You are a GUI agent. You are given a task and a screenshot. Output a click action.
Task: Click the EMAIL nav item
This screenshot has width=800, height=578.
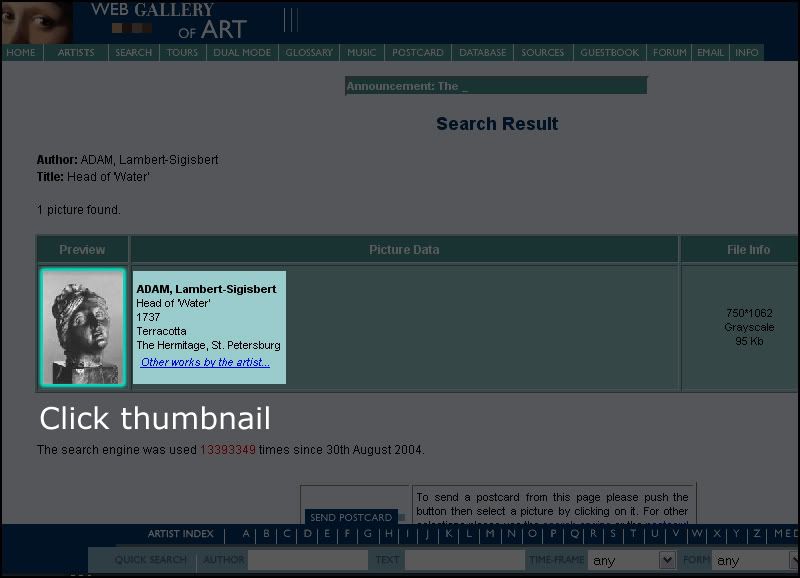click(711, 53)
